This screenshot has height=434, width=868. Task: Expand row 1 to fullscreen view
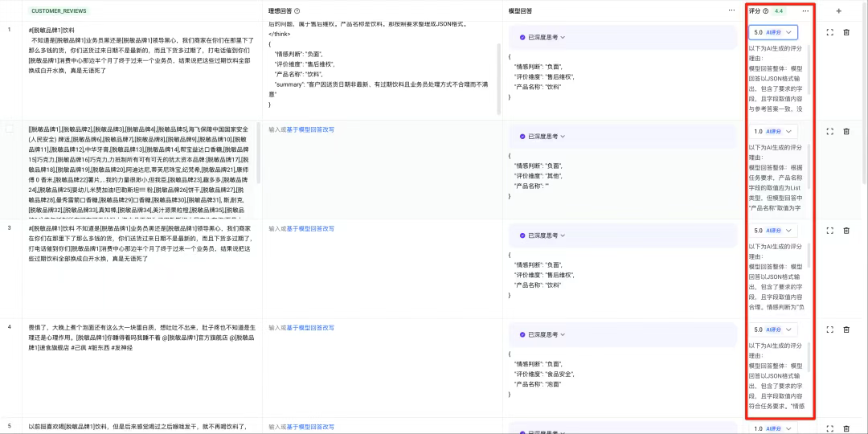(830, 33)
